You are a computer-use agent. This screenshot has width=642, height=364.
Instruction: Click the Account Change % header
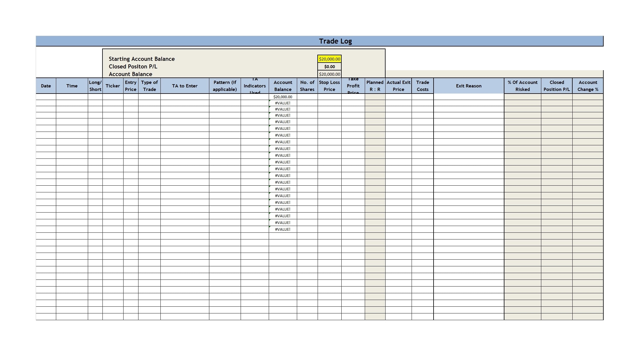pos(588,86)
